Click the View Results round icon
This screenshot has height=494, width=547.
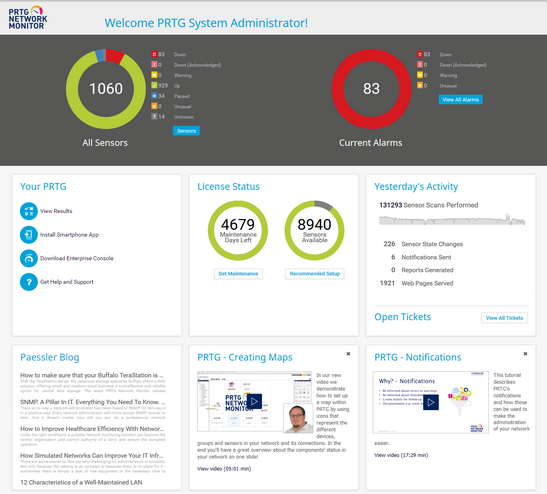29,211
